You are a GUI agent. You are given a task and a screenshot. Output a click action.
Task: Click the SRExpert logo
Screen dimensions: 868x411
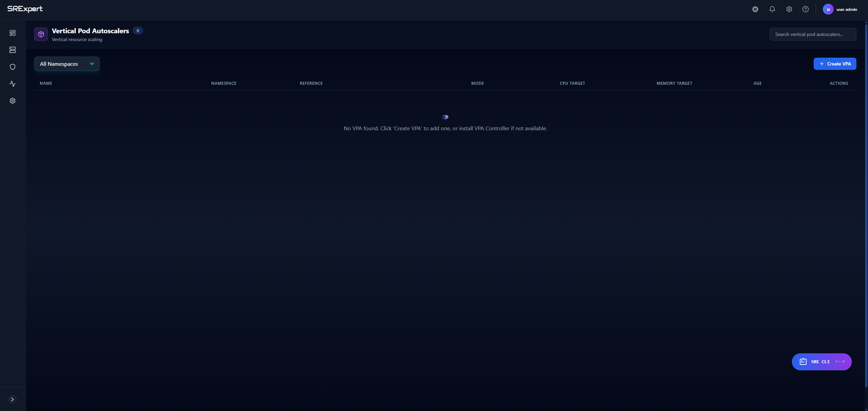click(25, 9)
